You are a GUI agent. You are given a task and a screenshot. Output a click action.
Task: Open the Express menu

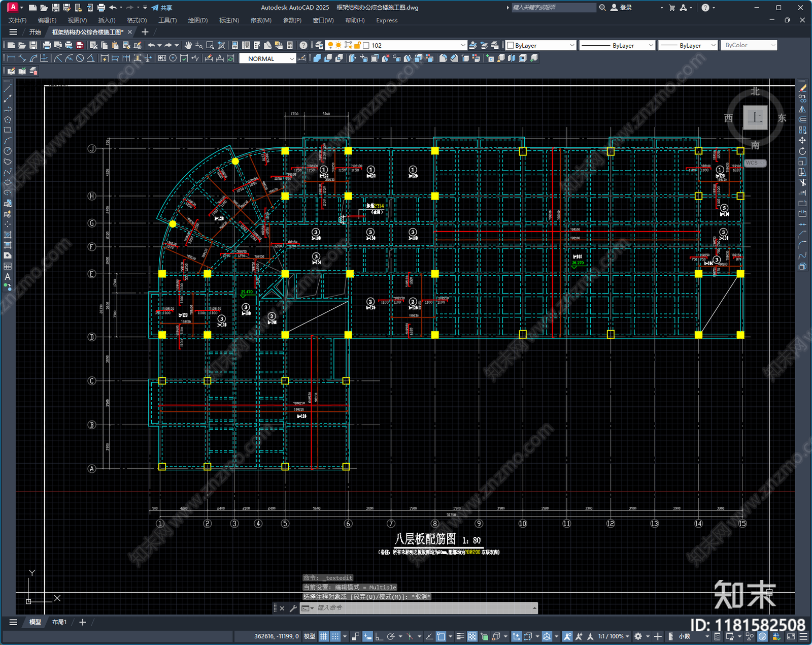pos(387,20)
